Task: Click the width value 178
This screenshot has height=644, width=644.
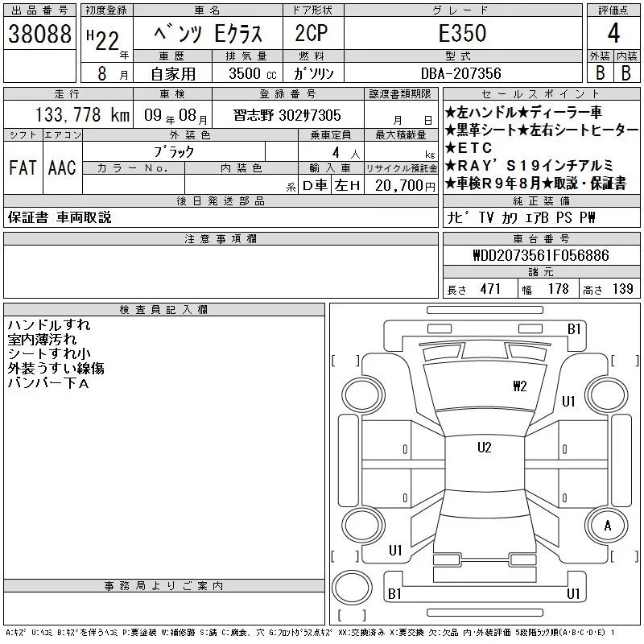Action: (558, 289)
